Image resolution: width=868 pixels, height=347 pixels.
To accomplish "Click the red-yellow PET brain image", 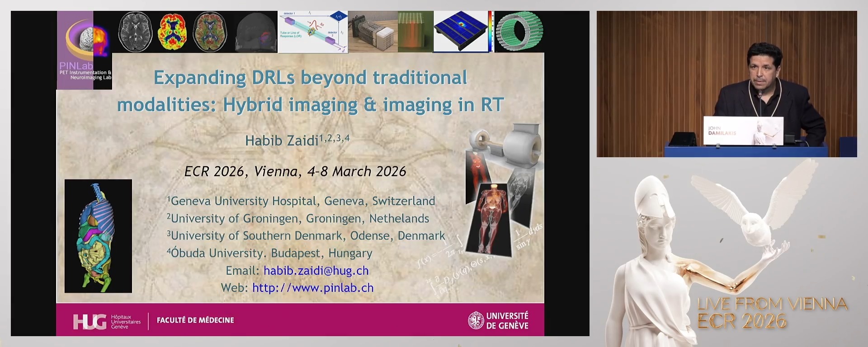I will (172, 32).
